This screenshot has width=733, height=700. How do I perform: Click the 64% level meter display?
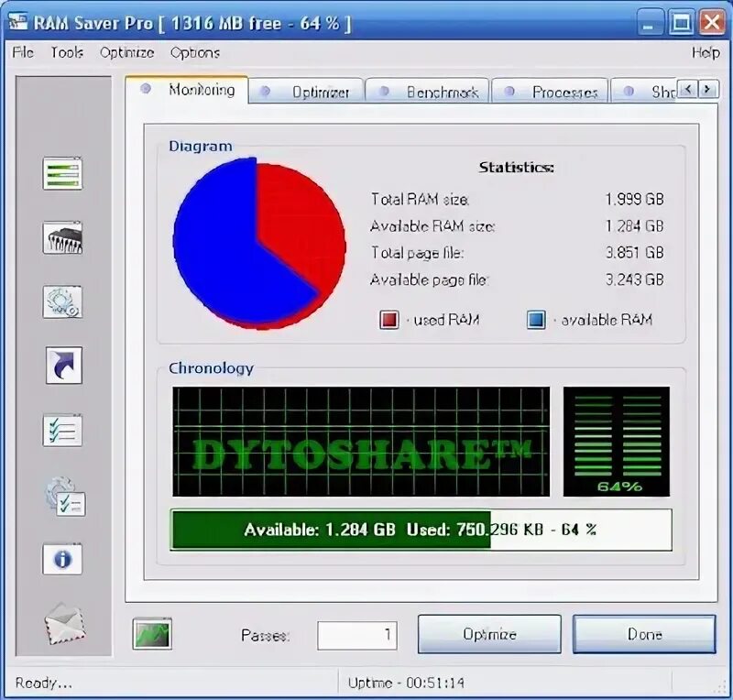(x=617, y=442)
